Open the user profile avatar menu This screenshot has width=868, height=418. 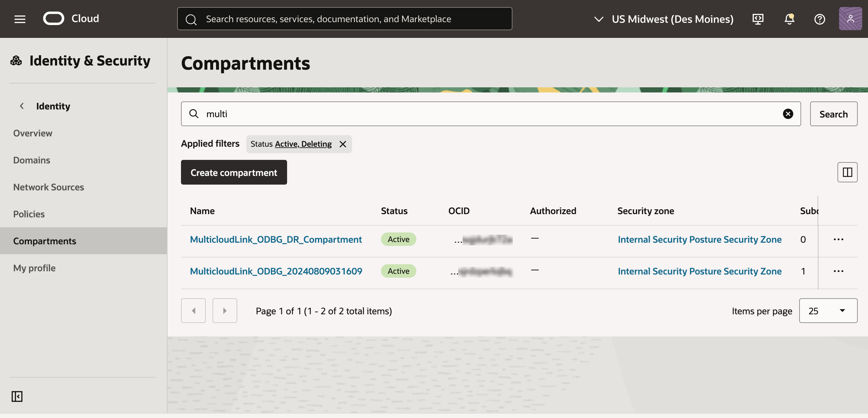tap(850, 19)
